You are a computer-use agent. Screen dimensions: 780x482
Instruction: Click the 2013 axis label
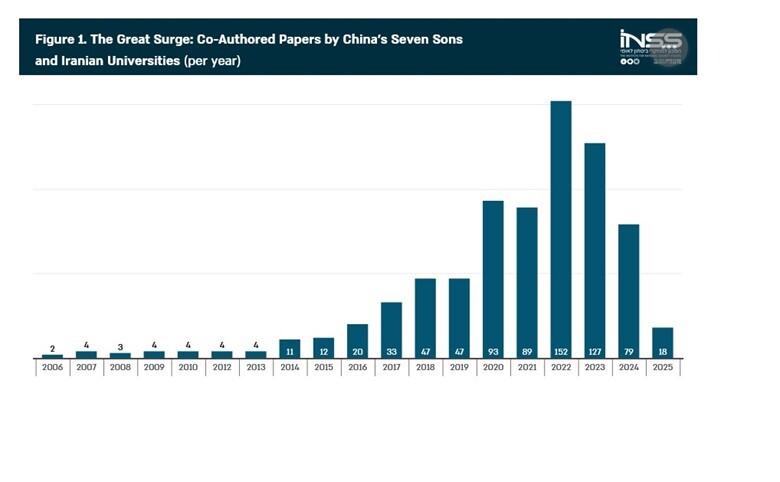click(x=256, y=367)
